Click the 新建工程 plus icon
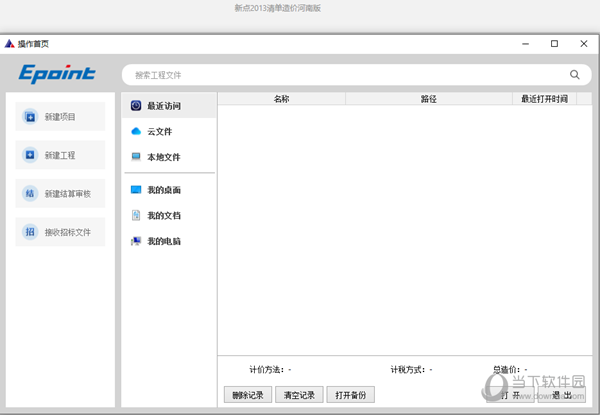 30,155
